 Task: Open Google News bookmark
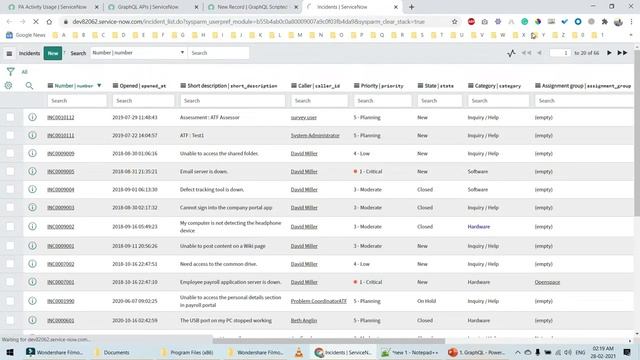tap(26, 35)
